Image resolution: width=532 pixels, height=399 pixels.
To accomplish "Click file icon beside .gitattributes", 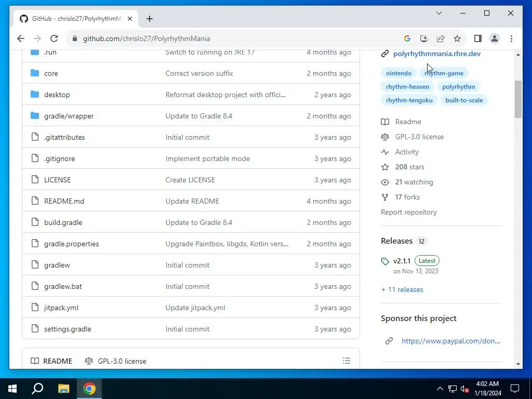I will pos(35,137).
